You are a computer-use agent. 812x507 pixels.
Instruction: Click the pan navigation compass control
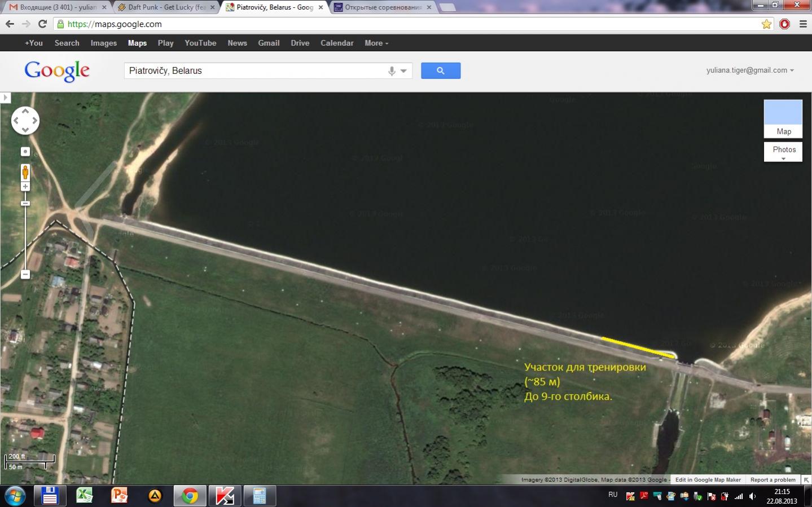pyautogui.click(x=25, y=120)
